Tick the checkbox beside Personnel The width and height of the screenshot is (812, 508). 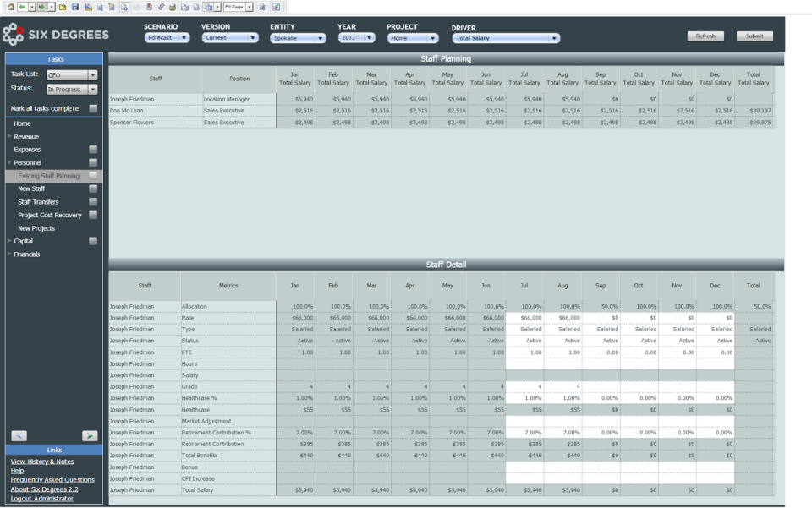93,162
